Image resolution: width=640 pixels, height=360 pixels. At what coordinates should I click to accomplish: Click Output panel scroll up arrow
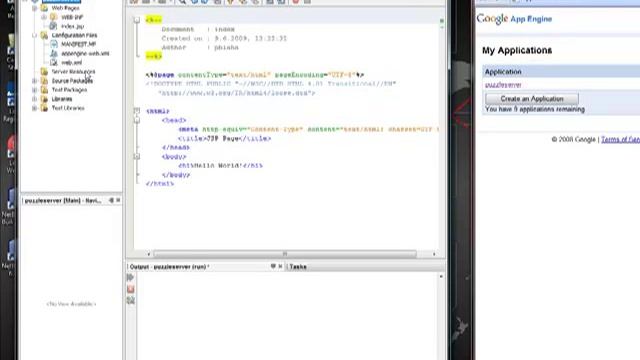441,277
